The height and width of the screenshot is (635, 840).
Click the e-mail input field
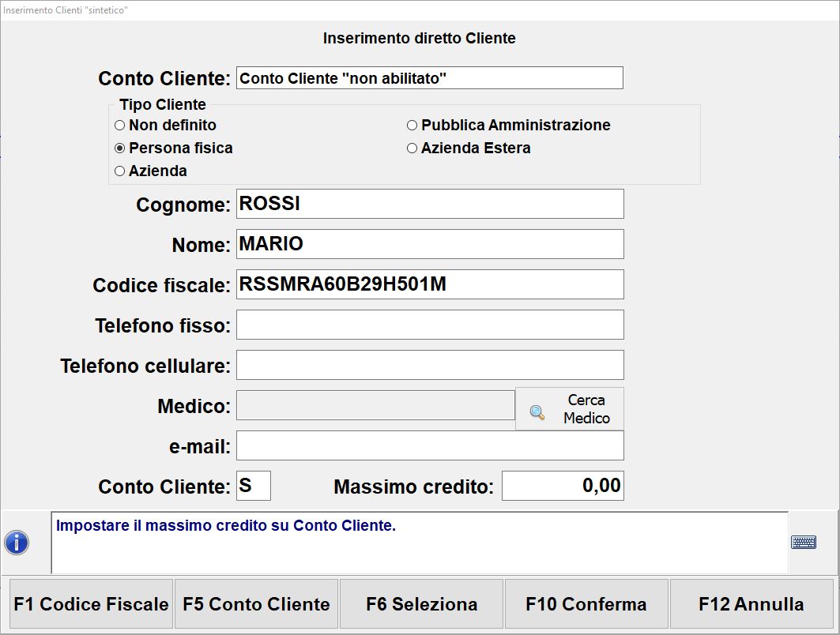click(430, 445)
